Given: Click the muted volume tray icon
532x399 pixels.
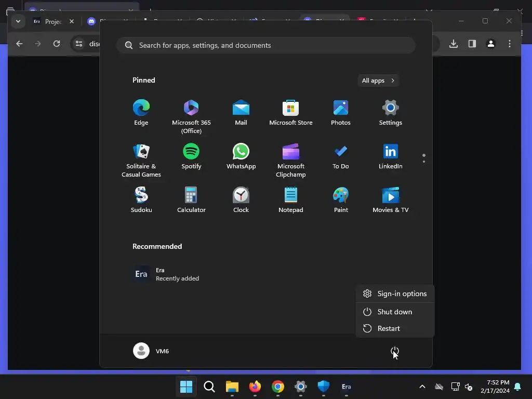Looking at the screenshot, I should [x=469, y=387].
